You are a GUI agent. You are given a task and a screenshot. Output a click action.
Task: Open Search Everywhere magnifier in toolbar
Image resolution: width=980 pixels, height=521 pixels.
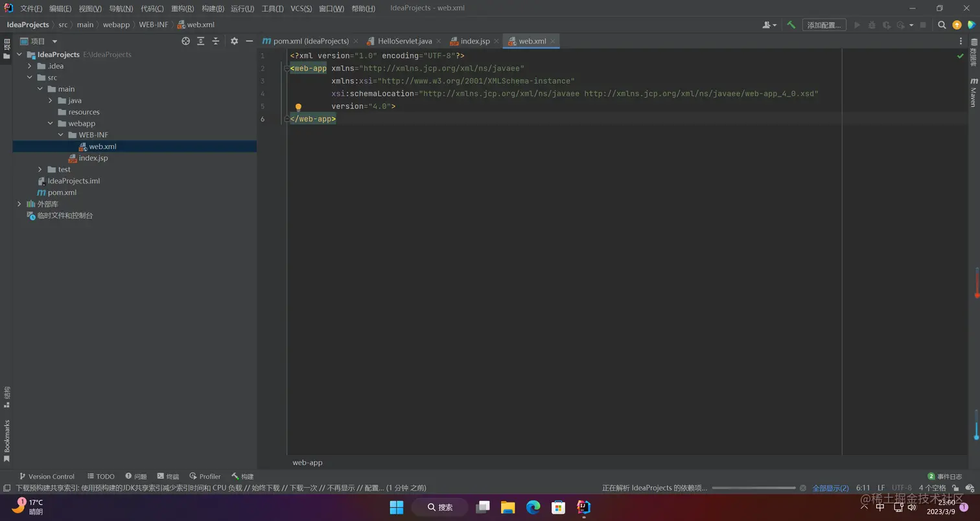point(942,25)
